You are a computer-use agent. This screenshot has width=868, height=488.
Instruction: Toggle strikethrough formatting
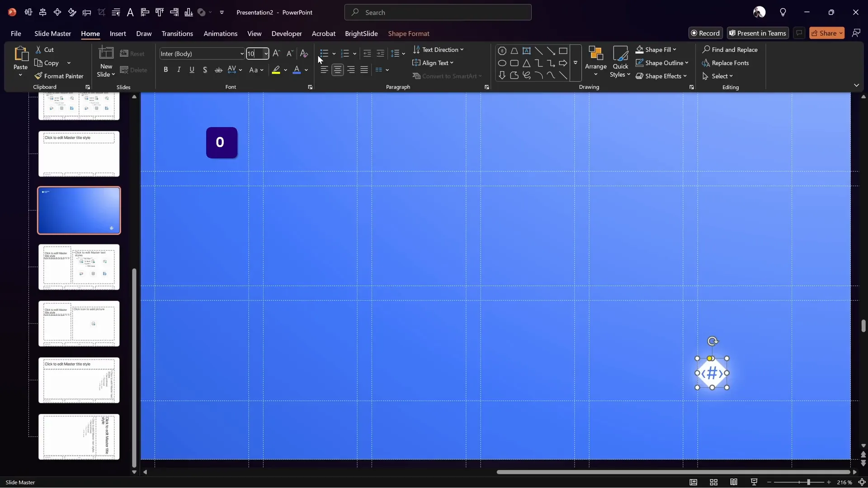coord(218,70)
